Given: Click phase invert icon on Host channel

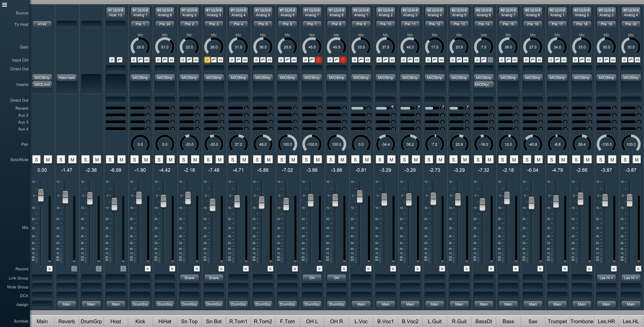Looking at the screenshot, I should 112,60.
